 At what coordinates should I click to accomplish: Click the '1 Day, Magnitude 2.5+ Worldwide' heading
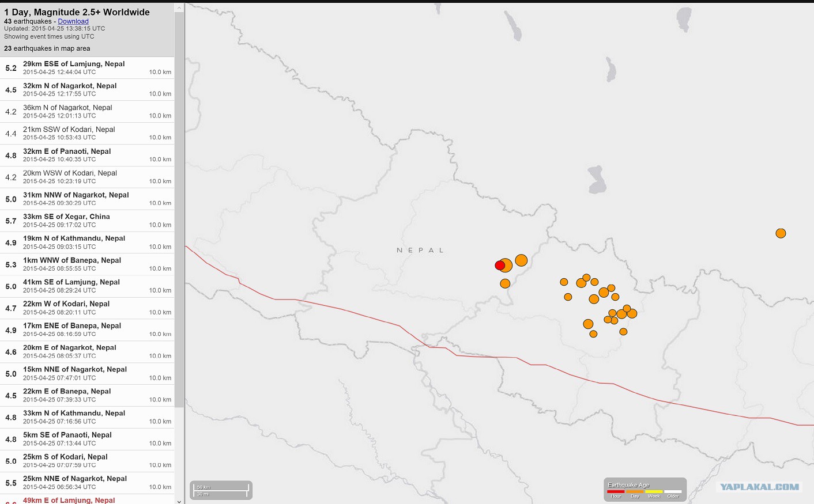pos(77,12)
